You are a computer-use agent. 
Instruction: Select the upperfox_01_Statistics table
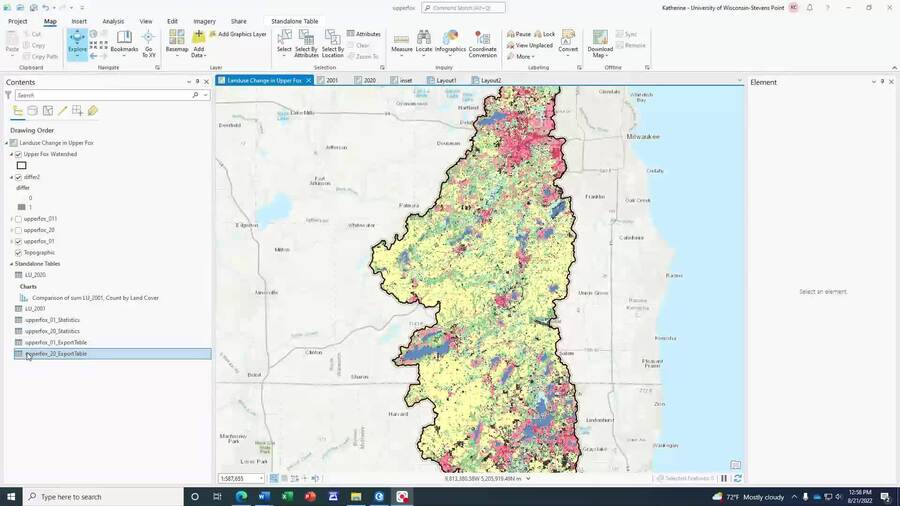(52, 320)
